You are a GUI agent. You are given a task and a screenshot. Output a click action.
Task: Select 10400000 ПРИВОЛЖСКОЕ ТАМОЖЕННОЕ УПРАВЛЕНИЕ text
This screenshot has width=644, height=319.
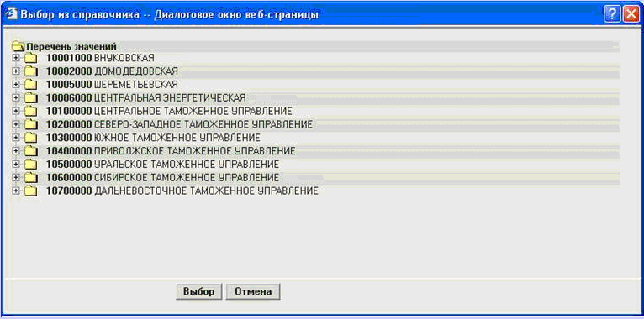pos(171,151)
